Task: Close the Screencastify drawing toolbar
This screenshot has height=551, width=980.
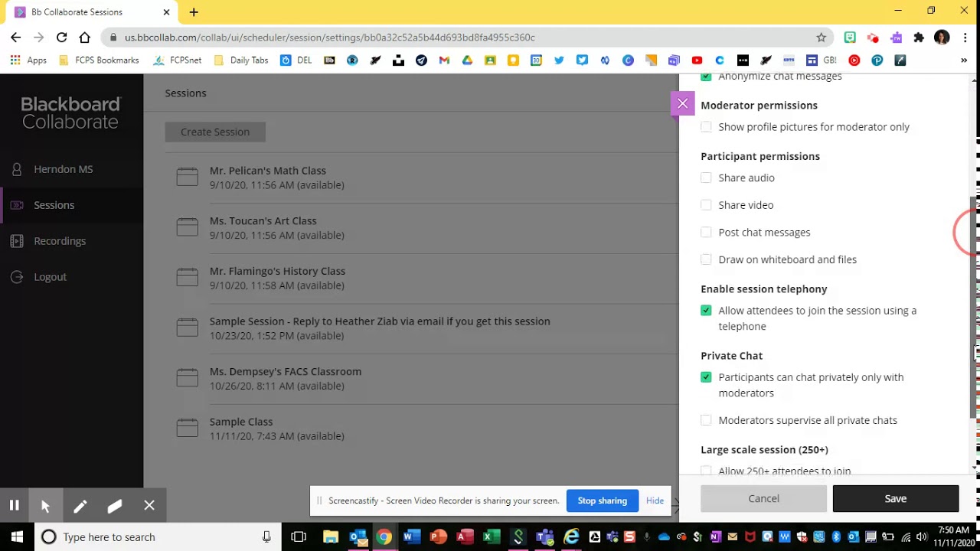Action: 149,505
